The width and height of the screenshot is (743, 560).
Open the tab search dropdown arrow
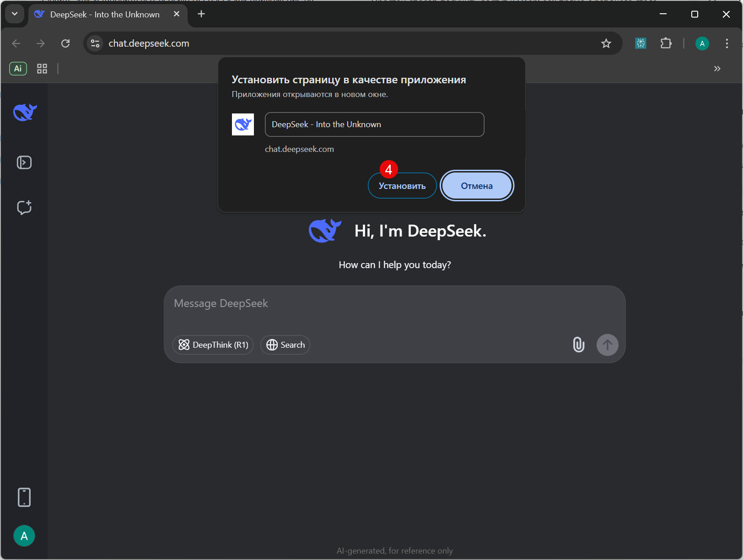point(15,14)
